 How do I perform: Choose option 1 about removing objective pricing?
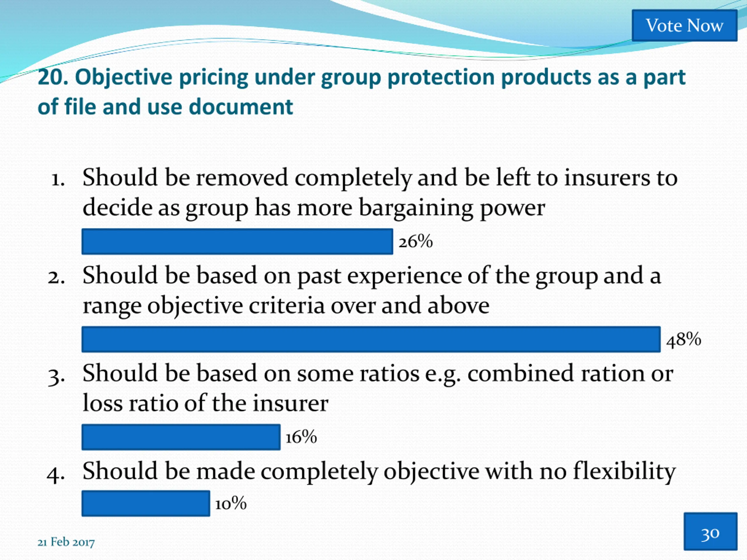pyautogui.click(x=380, y=192)
